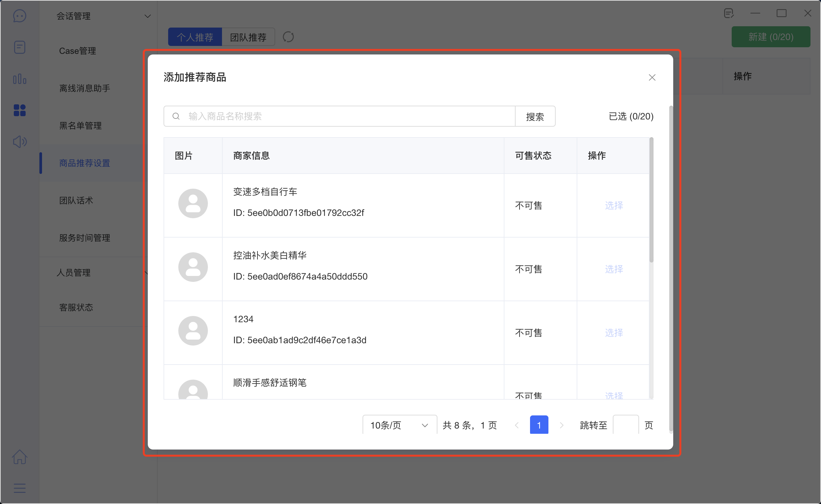Close the 添加推荐商品 dialog
The width and height of the screenshot is (821, 504).
point(652,78)
